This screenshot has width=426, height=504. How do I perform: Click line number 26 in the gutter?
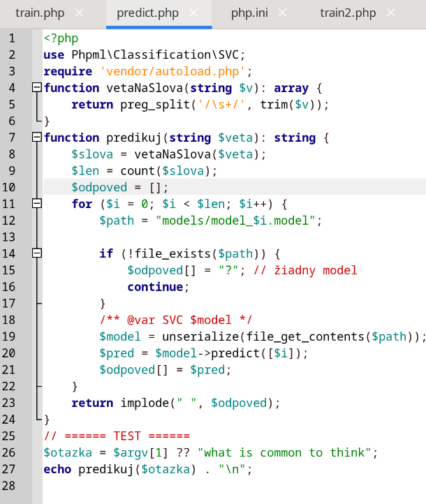pos(9,452)
